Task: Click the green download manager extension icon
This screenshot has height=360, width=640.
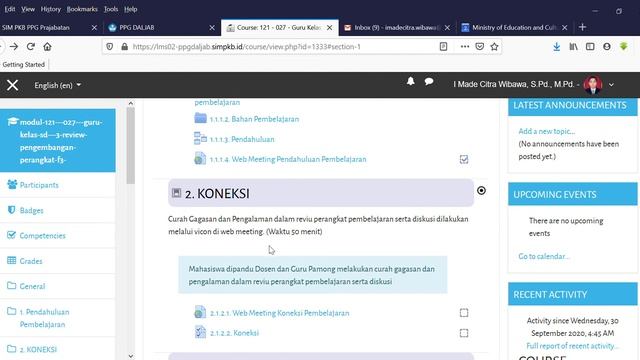Action: 624,47
